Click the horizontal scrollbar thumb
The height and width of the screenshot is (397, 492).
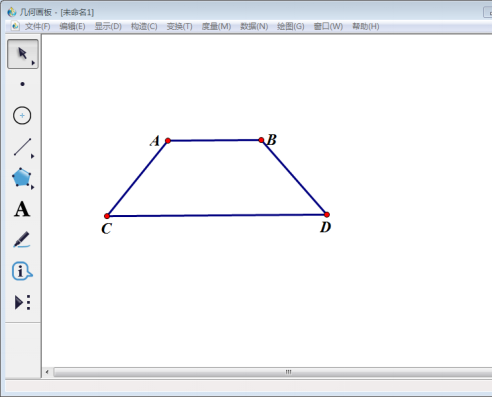coord(273,372)
